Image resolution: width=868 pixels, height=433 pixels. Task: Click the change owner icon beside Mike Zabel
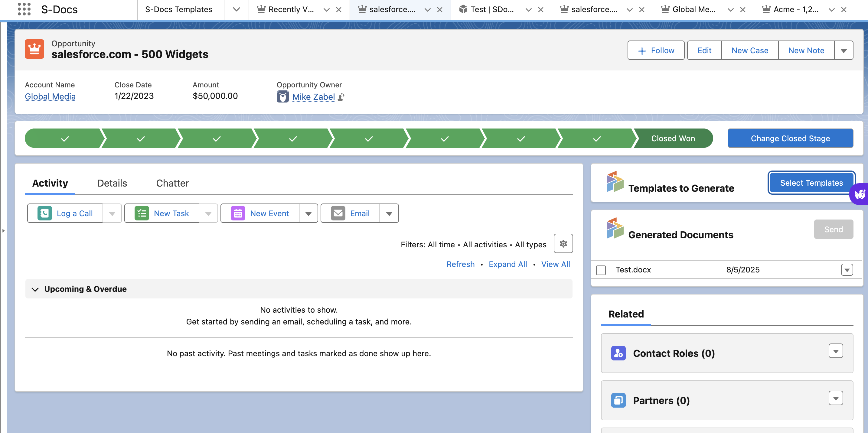point(341,97)
